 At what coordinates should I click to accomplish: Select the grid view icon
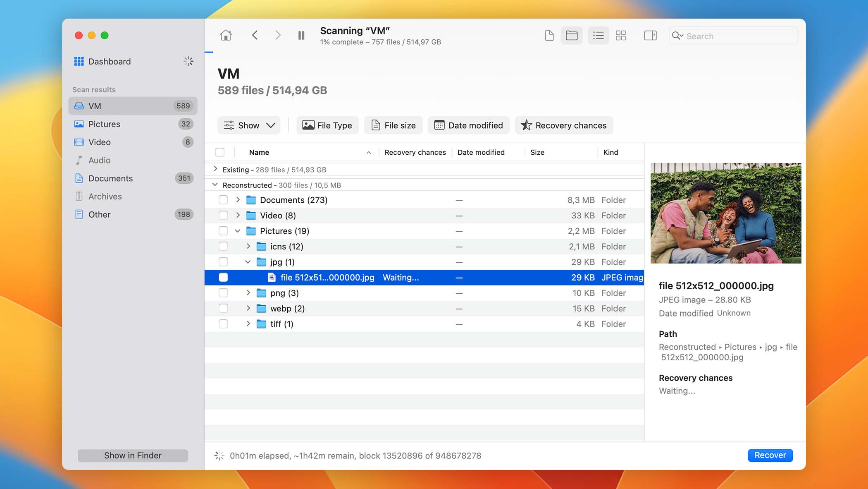pyautogui.click(x=621, y=36)
